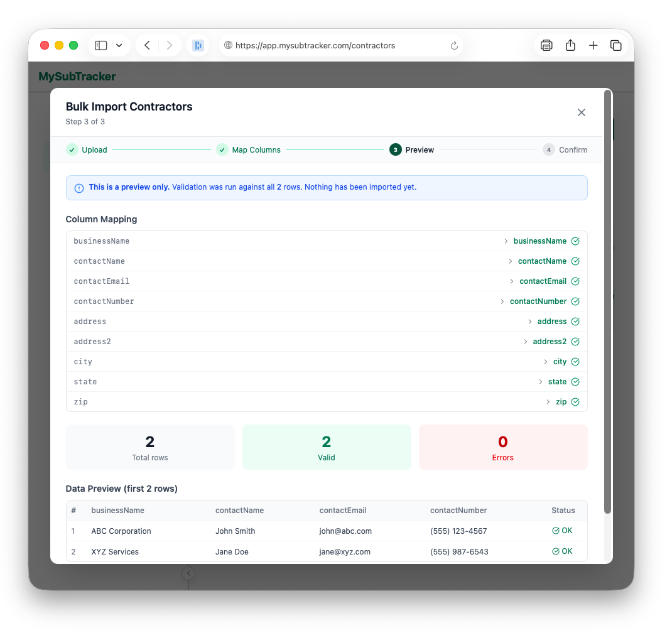Click the contactEmail mapped check icon
The width and height of the screenshot is (672, 633).
click(x=575, y=281)
